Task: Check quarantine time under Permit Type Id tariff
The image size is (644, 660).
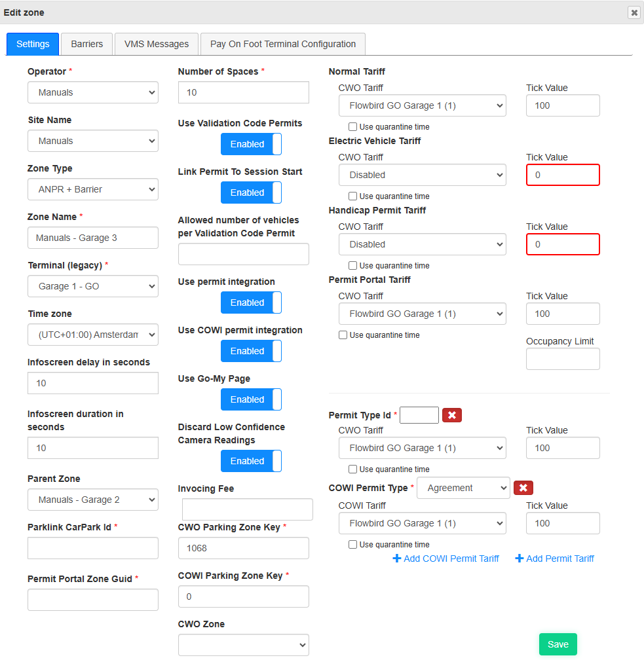Action: coord(353,469)
